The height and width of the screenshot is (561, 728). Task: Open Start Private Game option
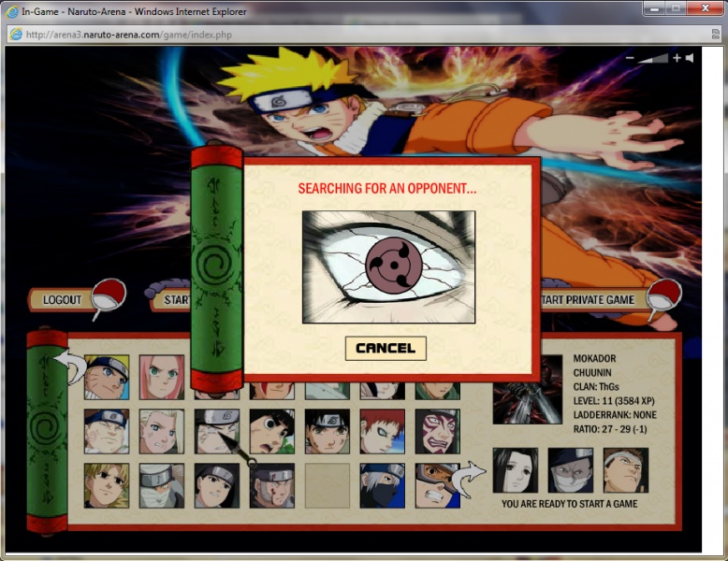[590, 300]
